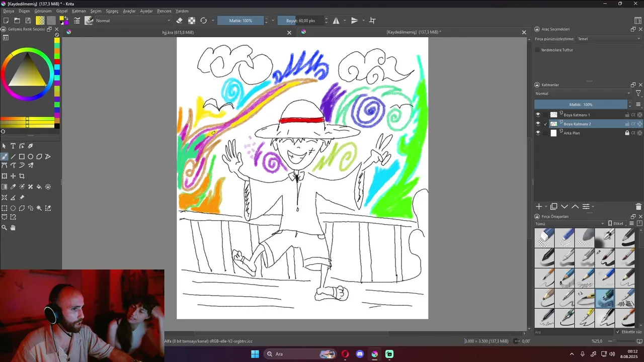This screenshot has height=362, width=644.
Task: Delete layer with the trash icon
Action: [638, 207]
